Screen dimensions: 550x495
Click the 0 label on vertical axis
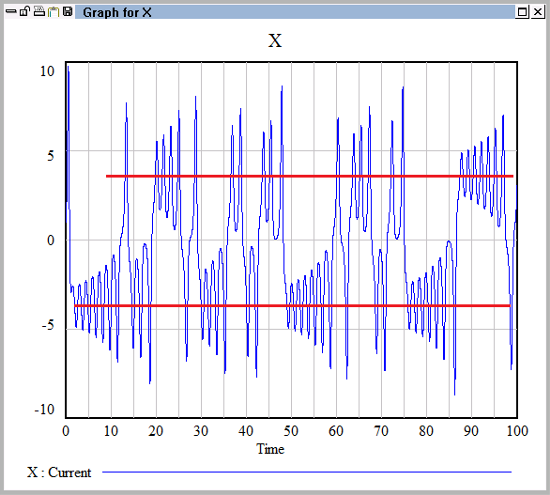[x=51, y=240]
